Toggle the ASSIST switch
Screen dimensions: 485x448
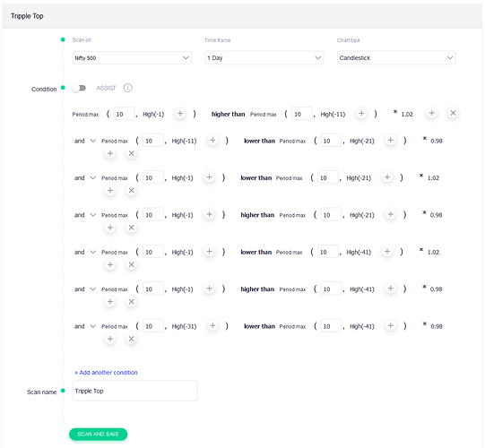click(79, 88)
